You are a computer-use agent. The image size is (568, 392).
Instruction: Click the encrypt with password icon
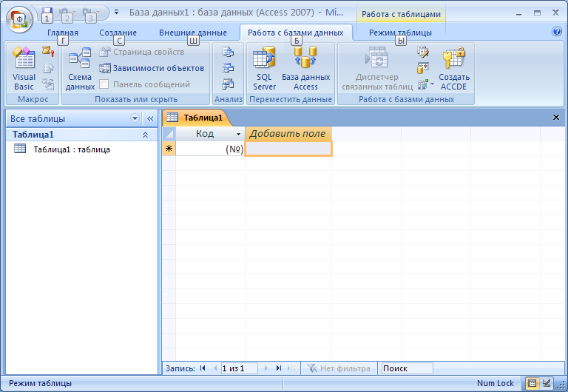pyautogui.click(x=423, y=68)
